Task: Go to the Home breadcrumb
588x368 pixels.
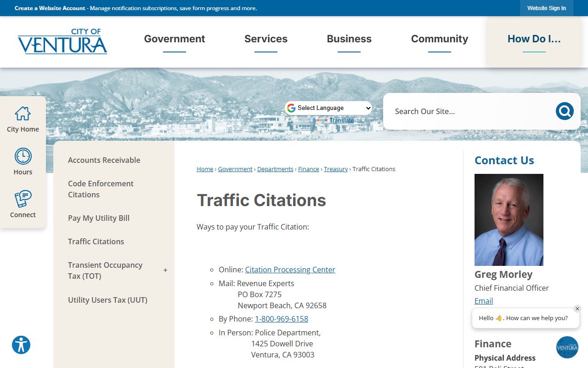Action: coord(205,169)
